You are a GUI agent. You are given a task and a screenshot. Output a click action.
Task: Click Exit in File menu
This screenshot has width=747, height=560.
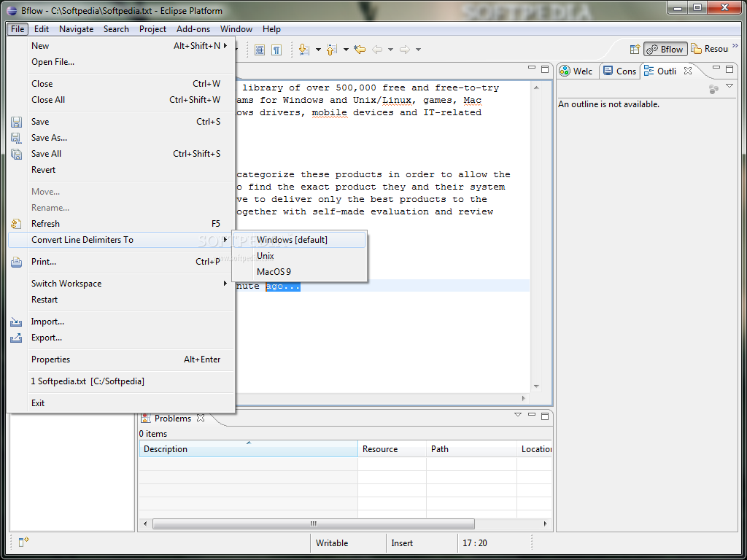pos(122,402)
